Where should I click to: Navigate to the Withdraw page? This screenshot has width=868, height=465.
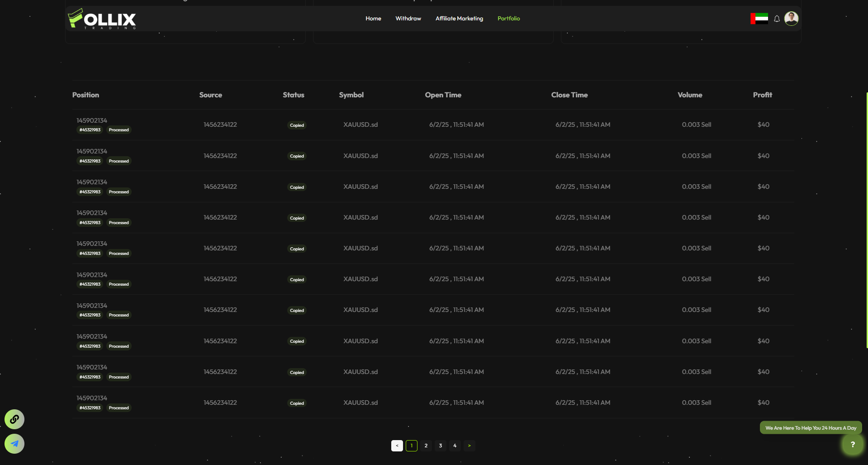tap(408, 19)
